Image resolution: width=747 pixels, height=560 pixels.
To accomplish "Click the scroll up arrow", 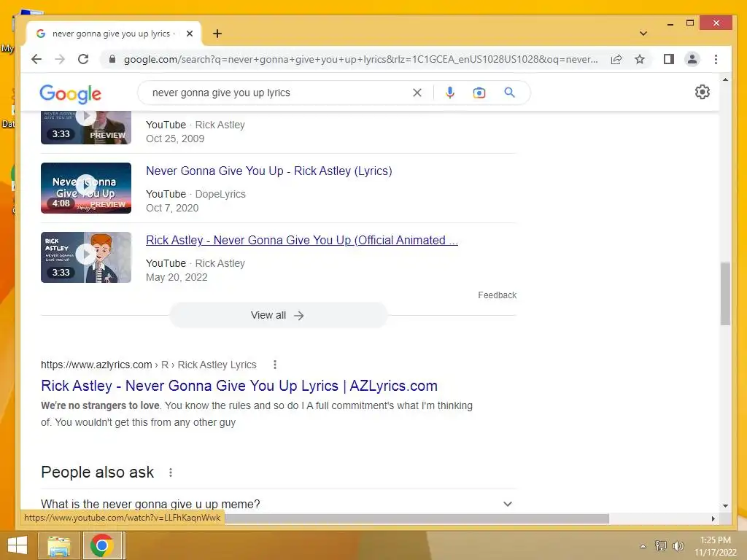I will (725, 80).
